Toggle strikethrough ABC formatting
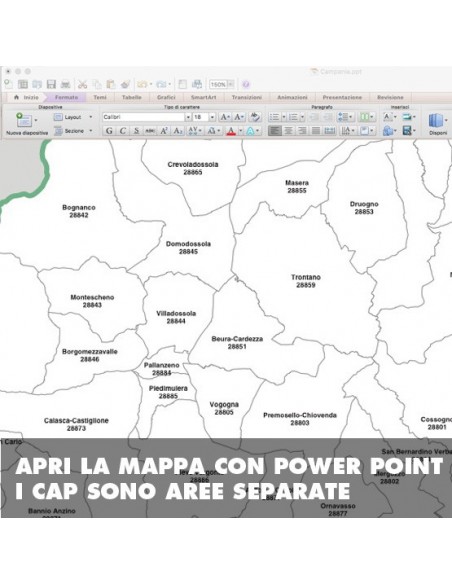 [150, 131]
